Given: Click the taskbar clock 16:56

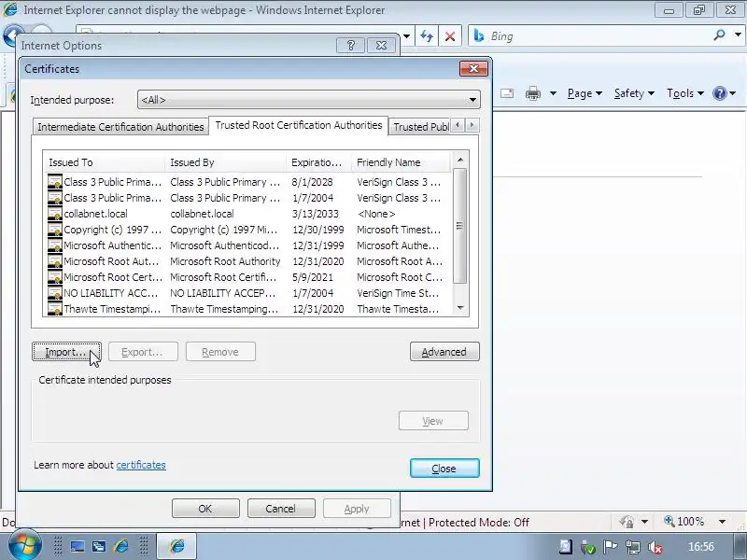Looking at the screenshot, I should tap(701, 547).
